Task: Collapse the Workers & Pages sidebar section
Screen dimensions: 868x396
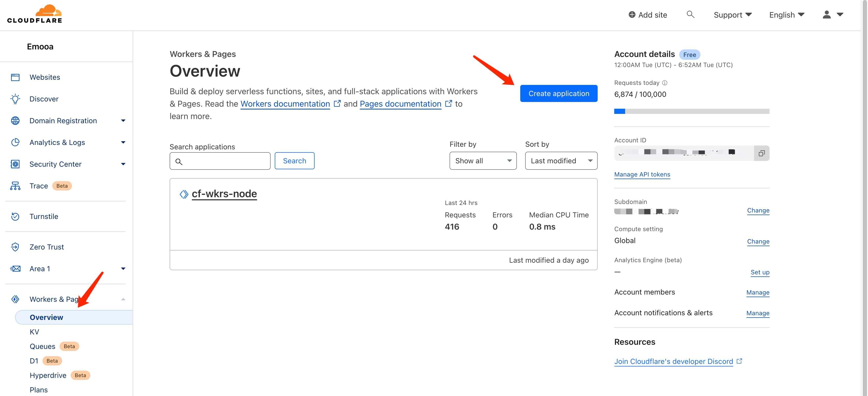Action: coord(123,299)
